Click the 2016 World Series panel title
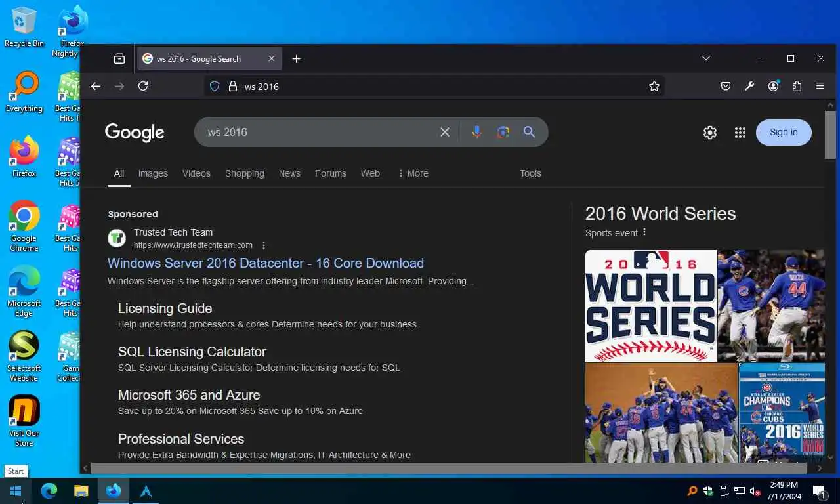The width and height of the screenshot is (840, 504). click(x=660, y=213)
